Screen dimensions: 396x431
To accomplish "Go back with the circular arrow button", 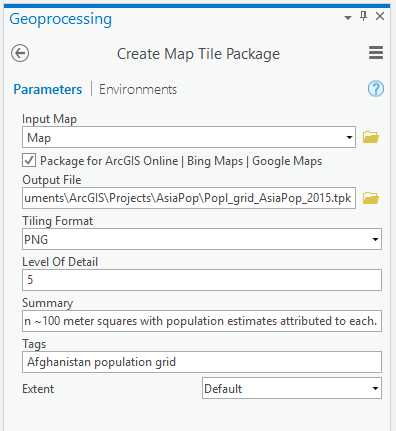I will (20, 53).
